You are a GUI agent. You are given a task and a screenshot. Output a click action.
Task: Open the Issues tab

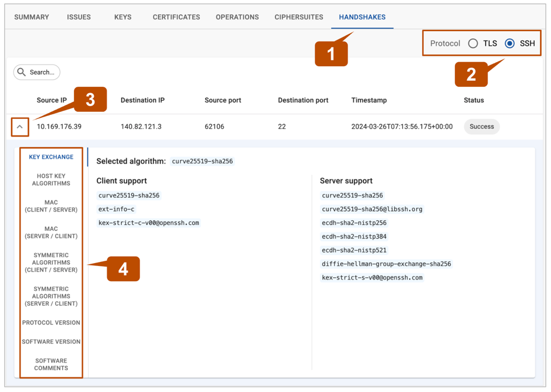coord(79,17)
